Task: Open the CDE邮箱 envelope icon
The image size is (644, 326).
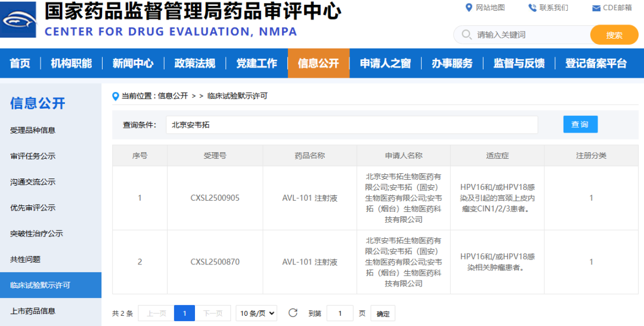Action: point(596,8)
